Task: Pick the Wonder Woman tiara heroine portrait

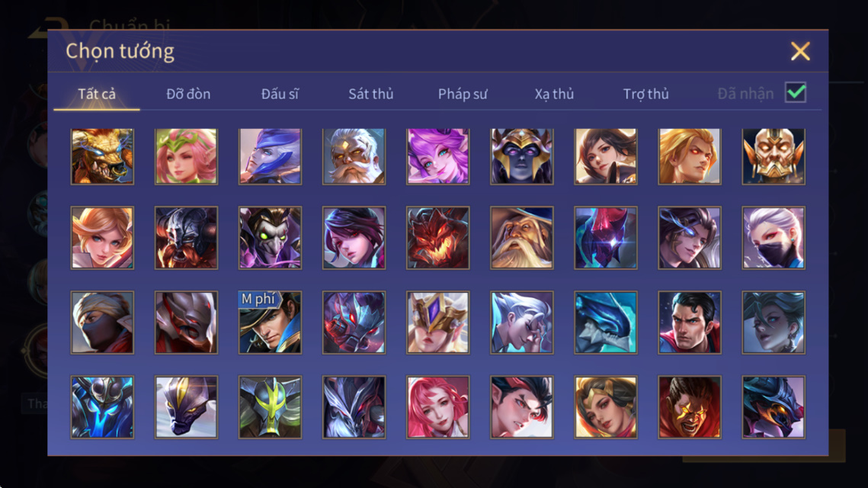Action: coord(606,407)
